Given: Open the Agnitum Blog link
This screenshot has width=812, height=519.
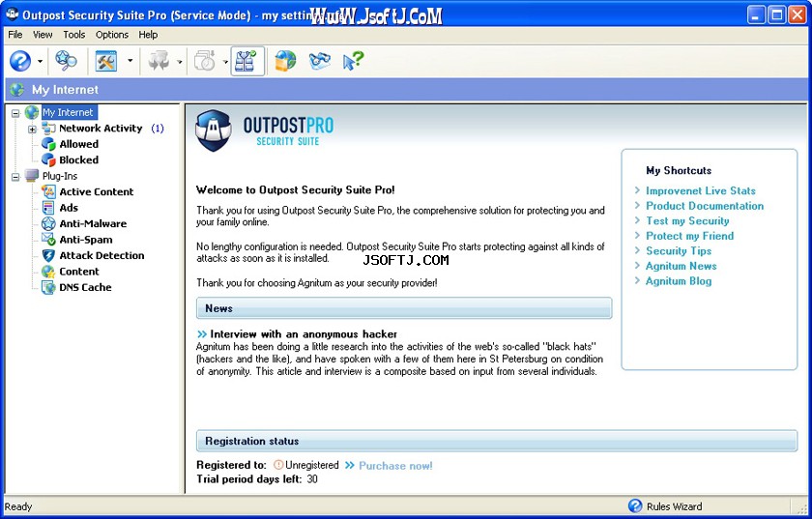Looking at the screenshot, I should pyautogui.click(x=679, y=280).
